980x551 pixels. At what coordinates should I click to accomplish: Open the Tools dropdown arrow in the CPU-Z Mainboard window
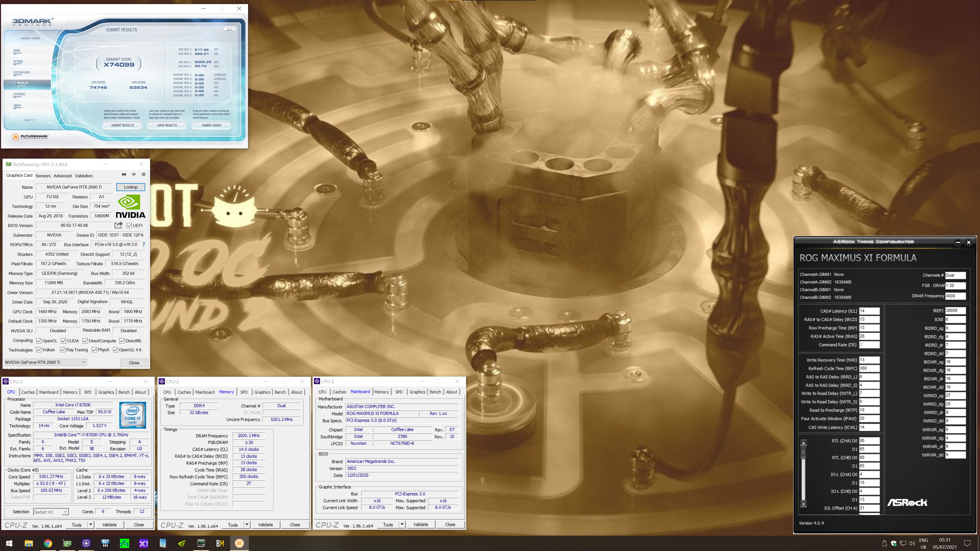[x=402, y=524]
